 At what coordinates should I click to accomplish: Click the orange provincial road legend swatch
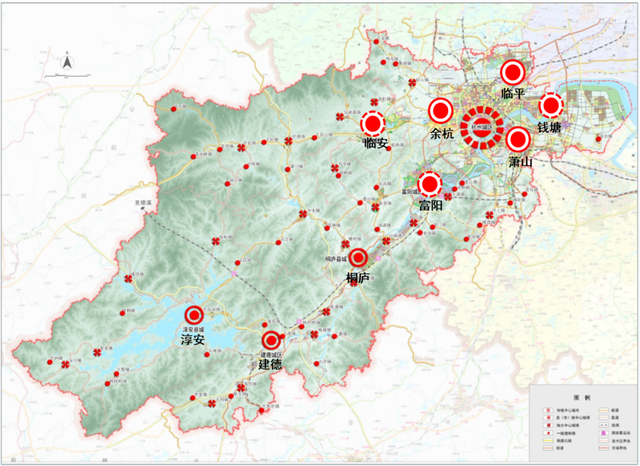[x=604, y=410]
